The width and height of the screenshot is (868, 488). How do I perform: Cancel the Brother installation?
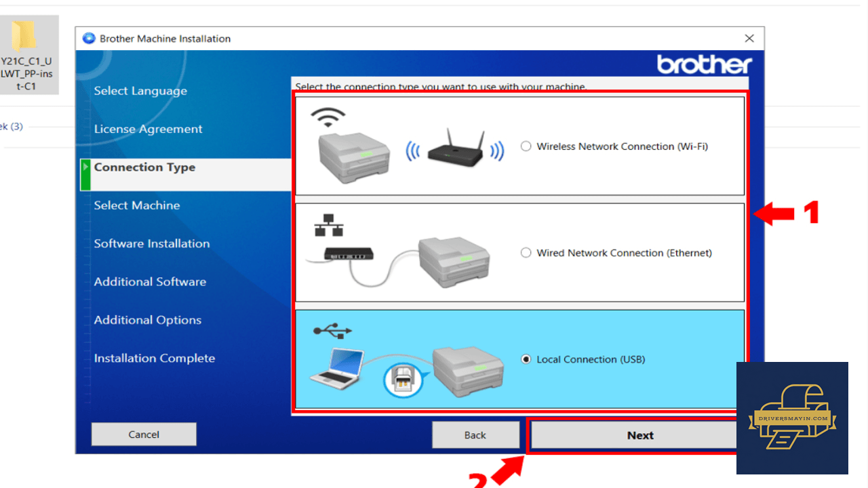144,434
